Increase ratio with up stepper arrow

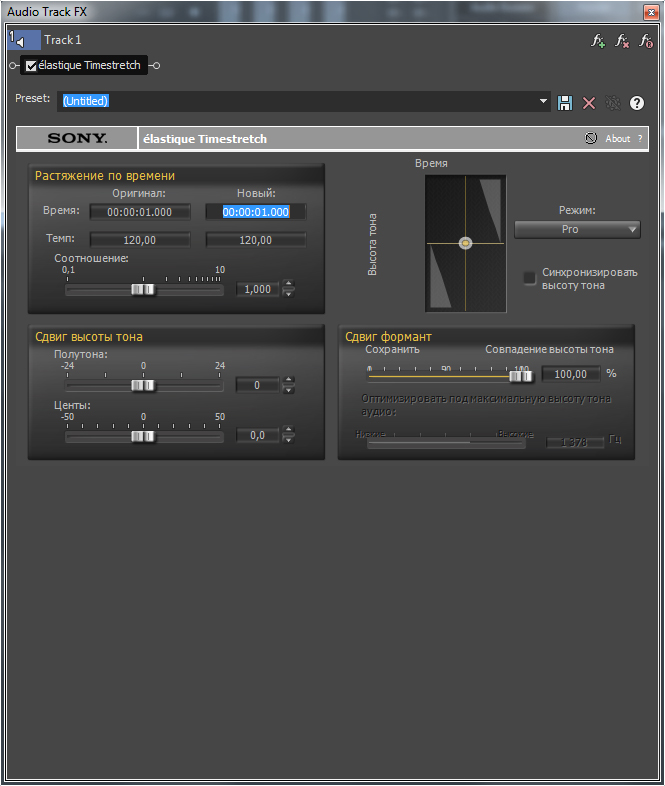click(288, 284)
